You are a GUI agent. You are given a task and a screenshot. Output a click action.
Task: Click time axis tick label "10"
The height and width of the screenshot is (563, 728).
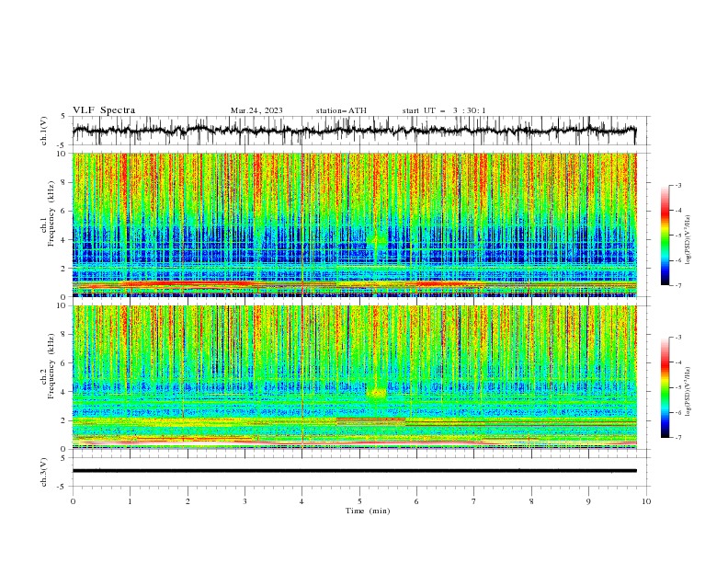tap(646, 501)
